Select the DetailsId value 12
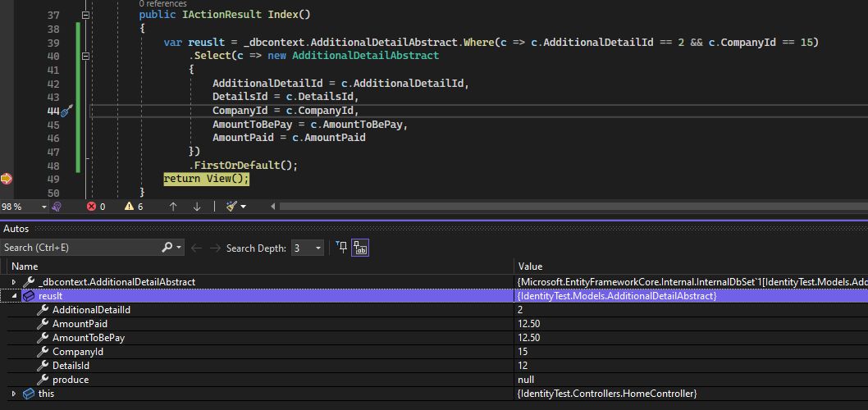The height and width of the screenshot is (410, 868). (x=523, y=366)
